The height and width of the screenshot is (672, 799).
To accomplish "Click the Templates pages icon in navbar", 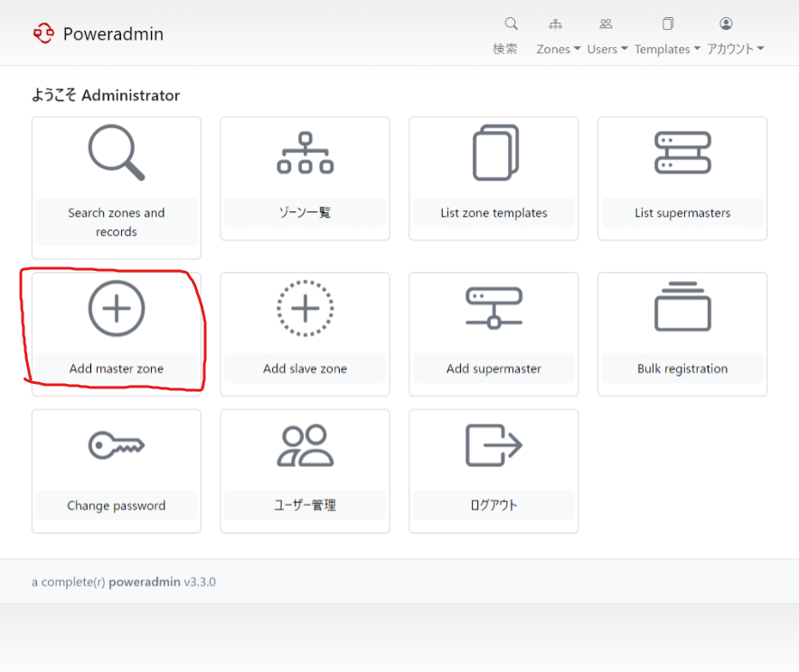I will pos(668,23).
